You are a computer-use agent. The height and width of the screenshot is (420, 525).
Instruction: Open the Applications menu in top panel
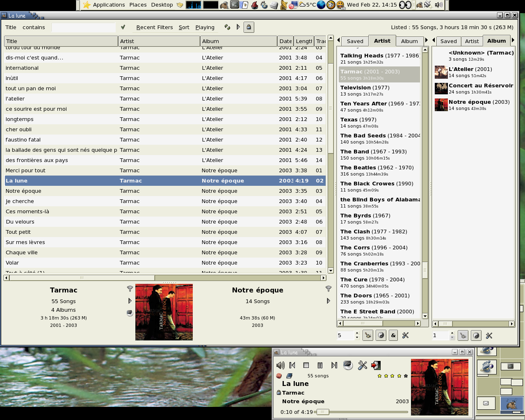click(x=109, y=5)
